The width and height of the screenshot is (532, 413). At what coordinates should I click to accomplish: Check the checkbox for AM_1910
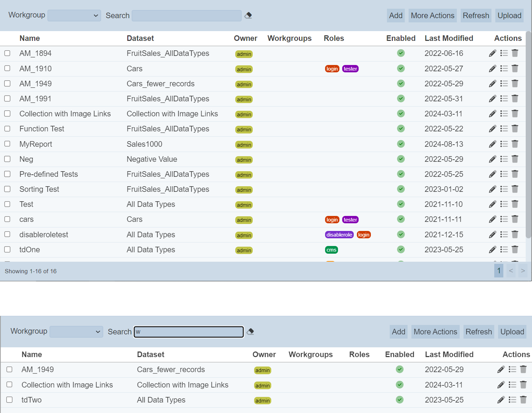click(7, 68)
